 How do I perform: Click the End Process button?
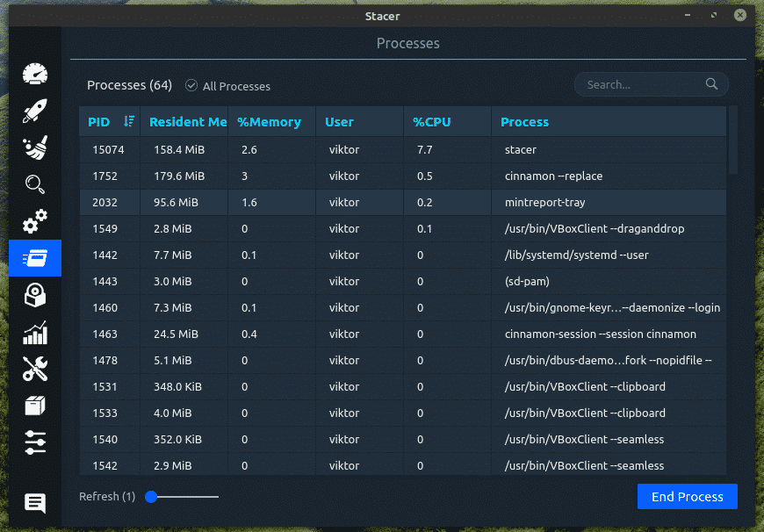[x=687, y=497]
